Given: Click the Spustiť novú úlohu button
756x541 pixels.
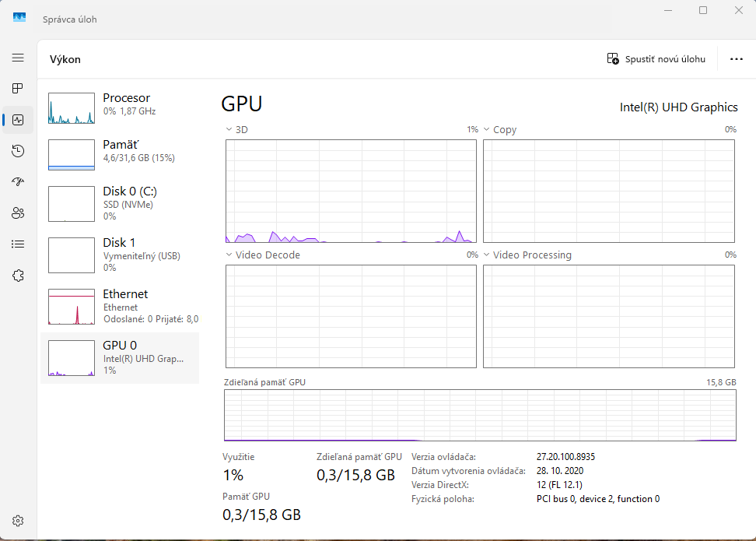Looking at the screenshot, I should (656, 58).
